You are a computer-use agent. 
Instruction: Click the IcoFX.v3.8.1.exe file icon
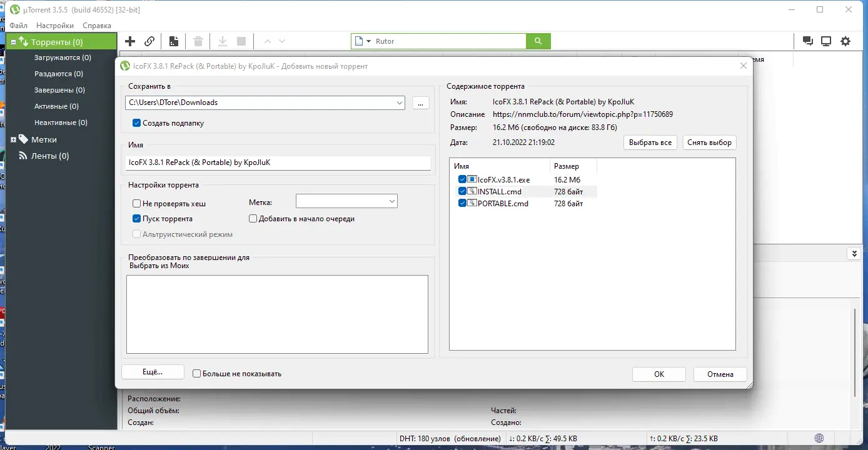[x=472, y=179]
